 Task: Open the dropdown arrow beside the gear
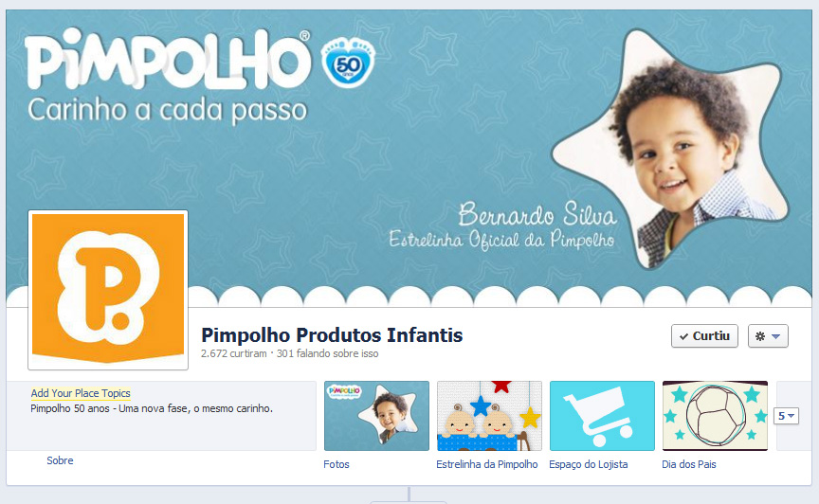776,336
